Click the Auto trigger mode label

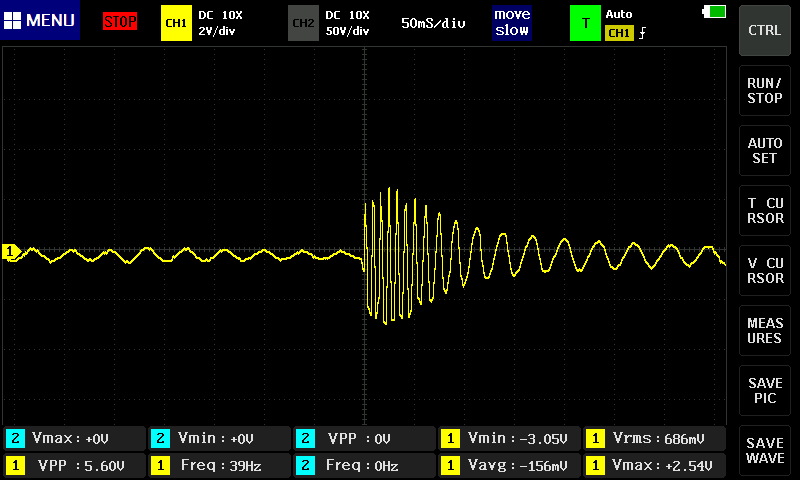(x=620, y=15)
